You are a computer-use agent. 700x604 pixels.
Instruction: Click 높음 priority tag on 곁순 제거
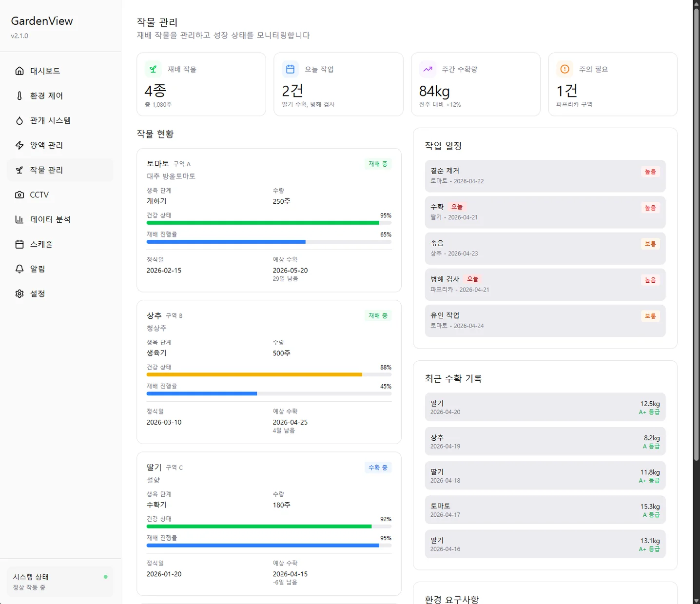pos(650,172)
